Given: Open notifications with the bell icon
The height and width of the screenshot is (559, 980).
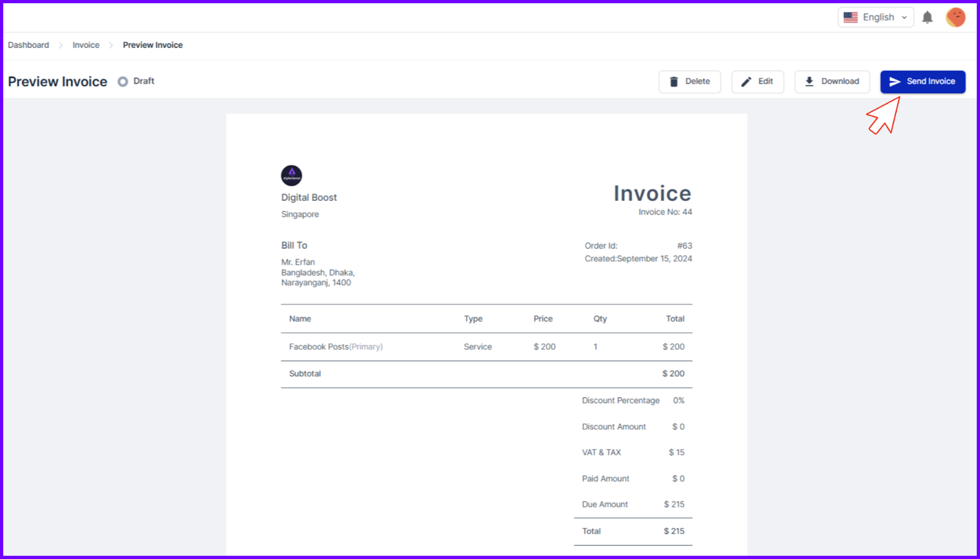Looking at the screenshot, I should (927, 17).
